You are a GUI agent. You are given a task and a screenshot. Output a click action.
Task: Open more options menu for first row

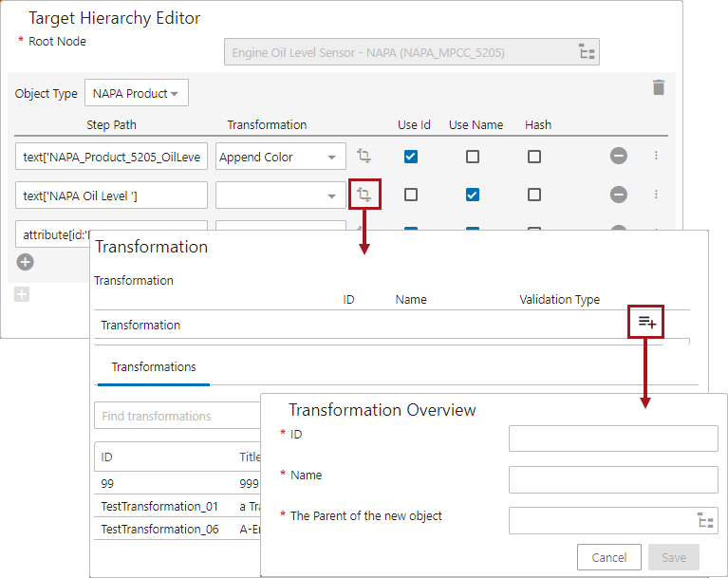[656, 157]
